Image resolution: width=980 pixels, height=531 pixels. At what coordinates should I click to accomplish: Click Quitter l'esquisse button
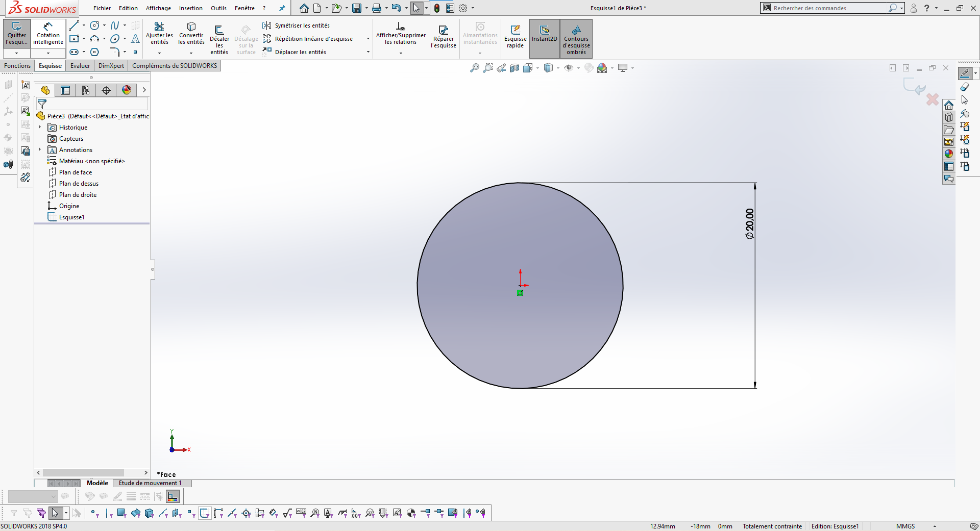coord(17,34)
